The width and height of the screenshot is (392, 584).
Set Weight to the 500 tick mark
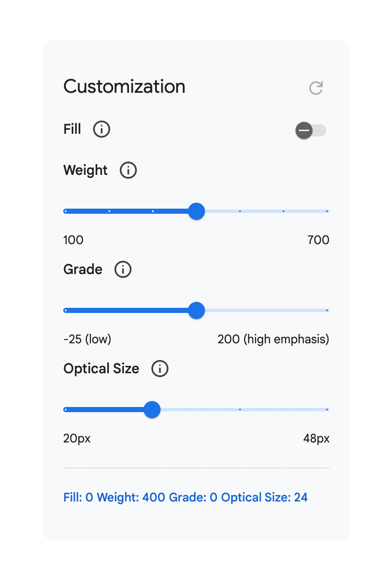[240, 211]
